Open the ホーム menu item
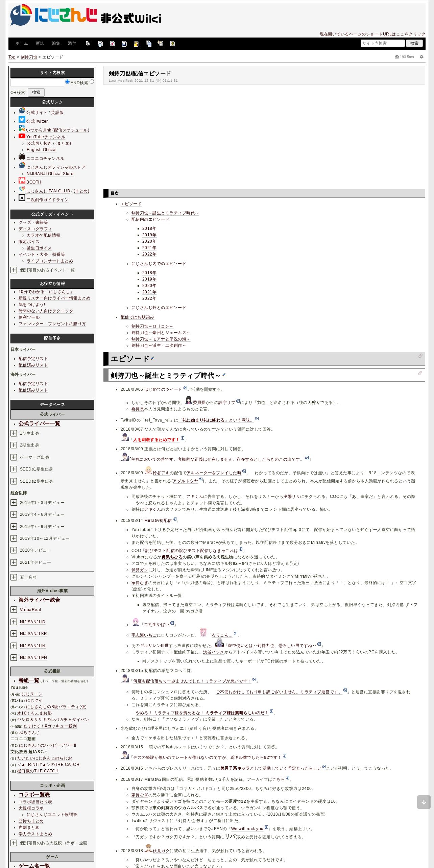 (x=22, y=44)
